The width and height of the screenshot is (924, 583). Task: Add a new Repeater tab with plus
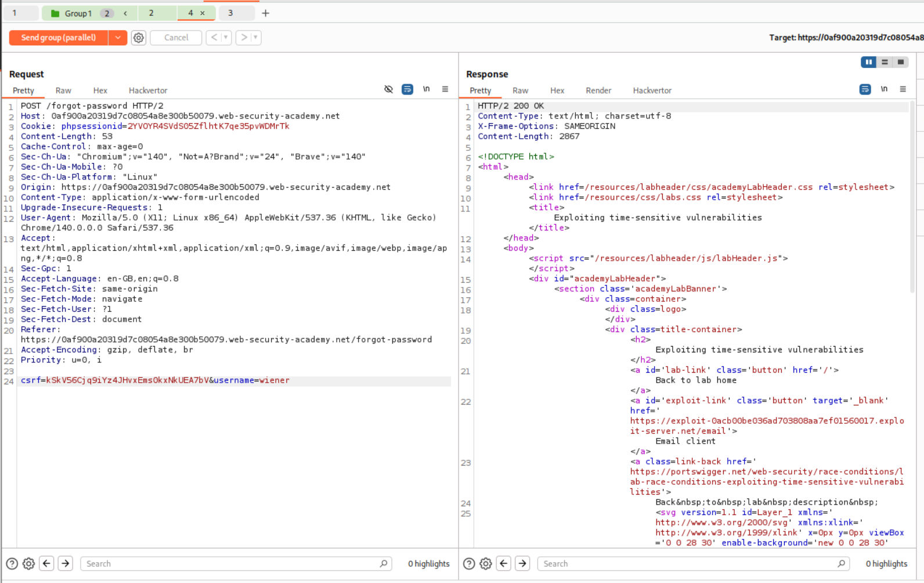click(266, 13)
